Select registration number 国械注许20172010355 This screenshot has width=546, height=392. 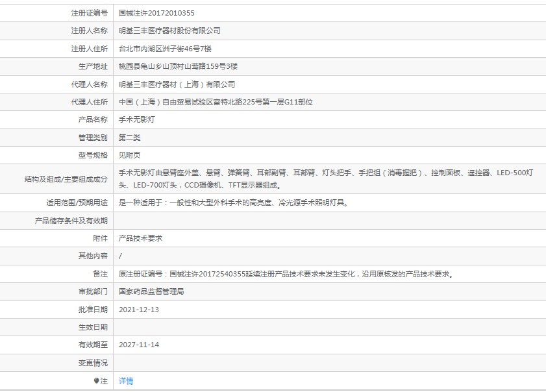point(156,13)
